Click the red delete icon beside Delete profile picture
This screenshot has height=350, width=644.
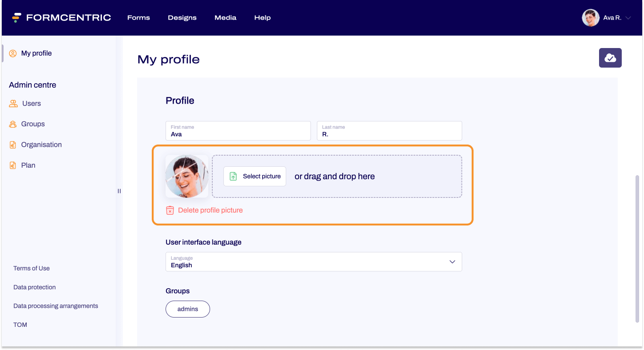point(170,210)
